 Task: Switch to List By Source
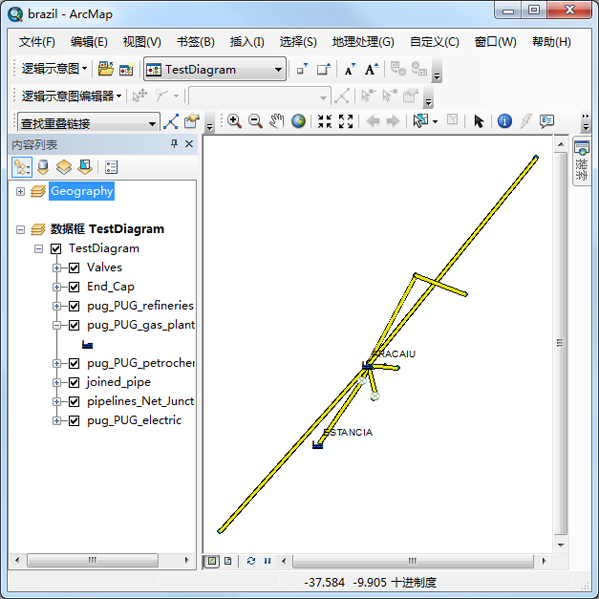pyautogui.click(x=43, y=167)
